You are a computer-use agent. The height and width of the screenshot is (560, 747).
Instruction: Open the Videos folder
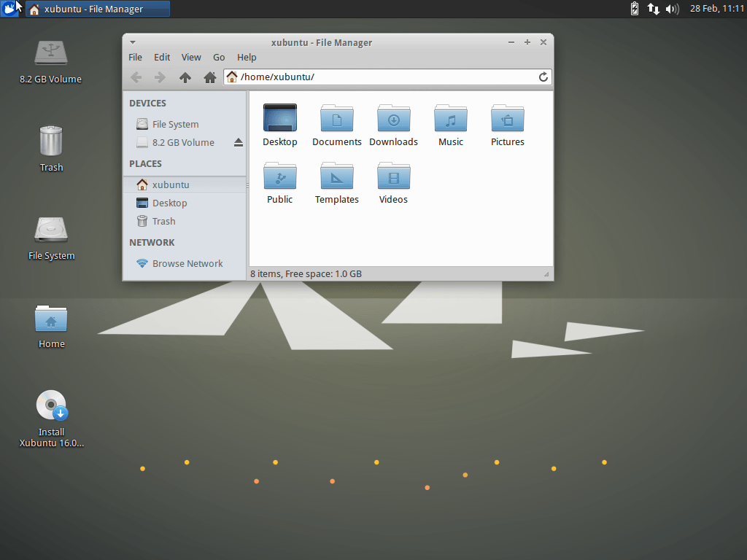pos(393,183)
